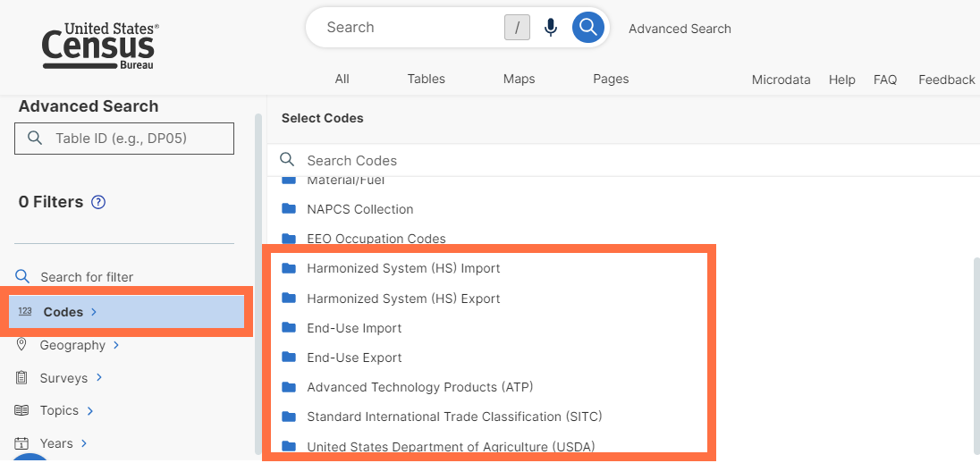
Task: Click the End-Use Export folder icon
Action: [288, 357]
